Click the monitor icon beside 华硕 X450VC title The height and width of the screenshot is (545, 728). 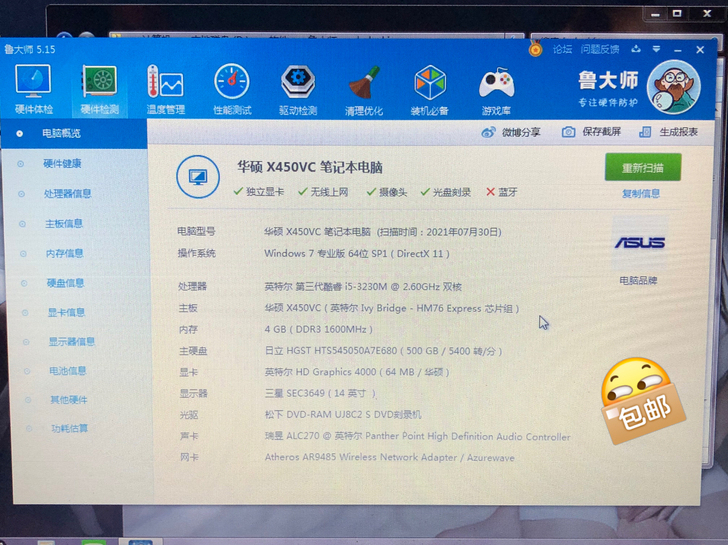point(198,177)
